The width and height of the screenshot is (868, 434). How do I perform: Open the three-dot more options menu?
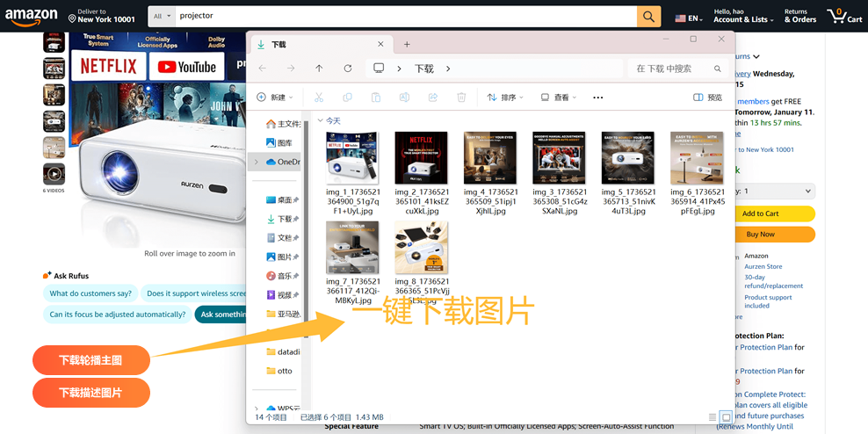(598, 98)
